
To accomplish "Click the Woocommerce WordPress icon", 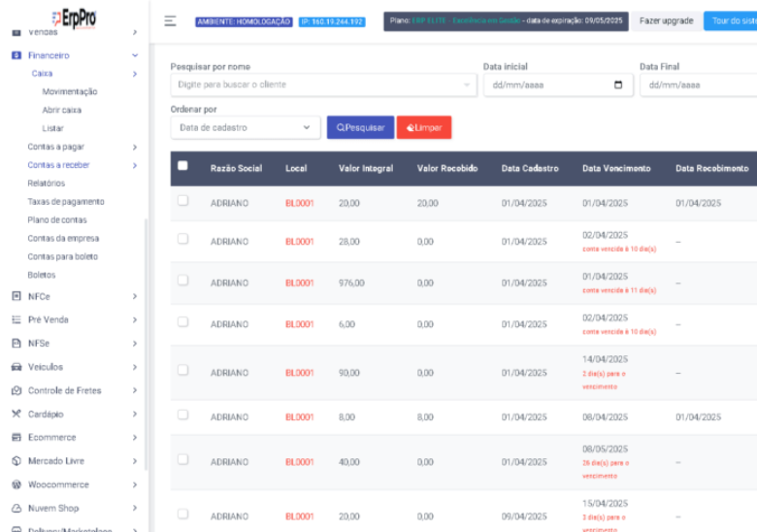I will click(x=16, y=484).
